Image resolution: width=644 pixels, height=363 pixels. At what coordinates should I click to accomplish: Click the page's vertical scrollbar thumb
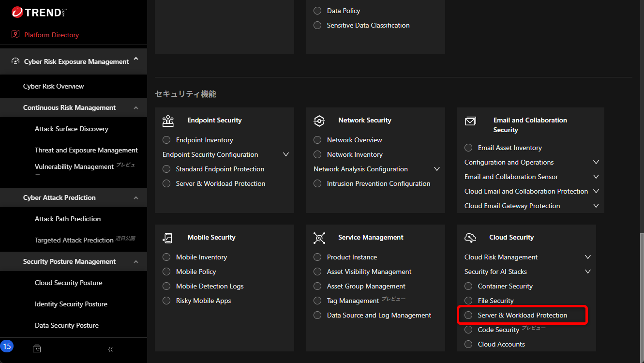point(641,295)
